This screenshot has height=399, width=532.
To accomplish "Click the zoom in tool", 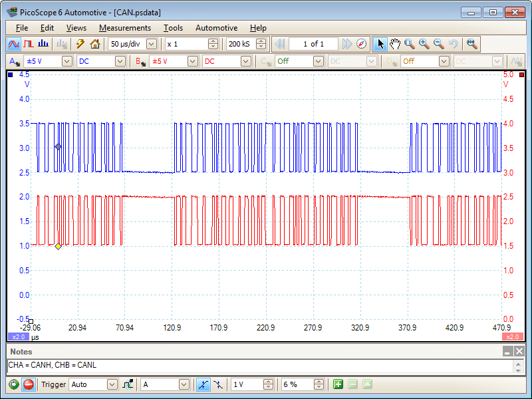I will [424, 44].
